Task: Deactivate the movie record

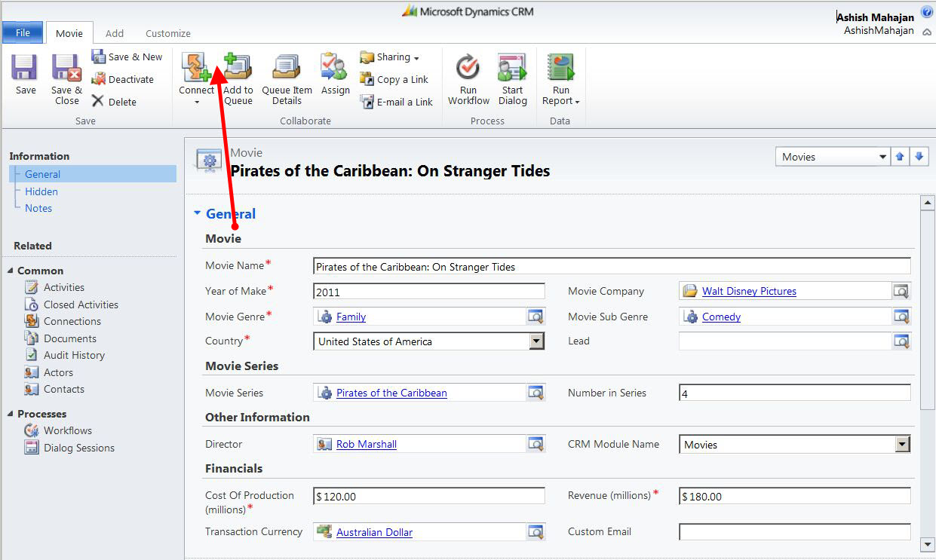Action: [122, 79]
